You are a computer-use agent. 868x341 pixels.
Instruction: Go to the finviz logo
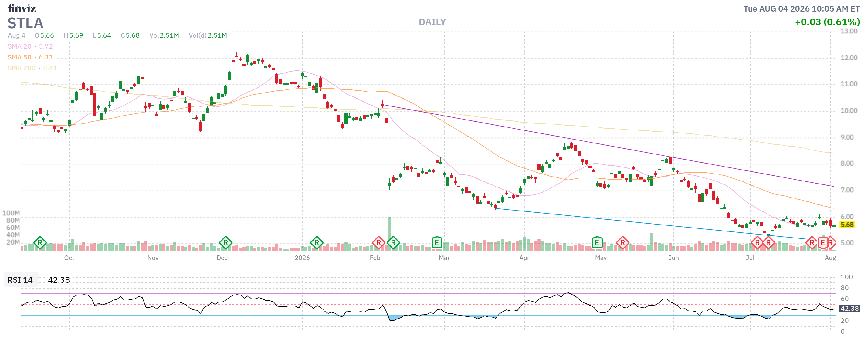[x=22, y=8]
